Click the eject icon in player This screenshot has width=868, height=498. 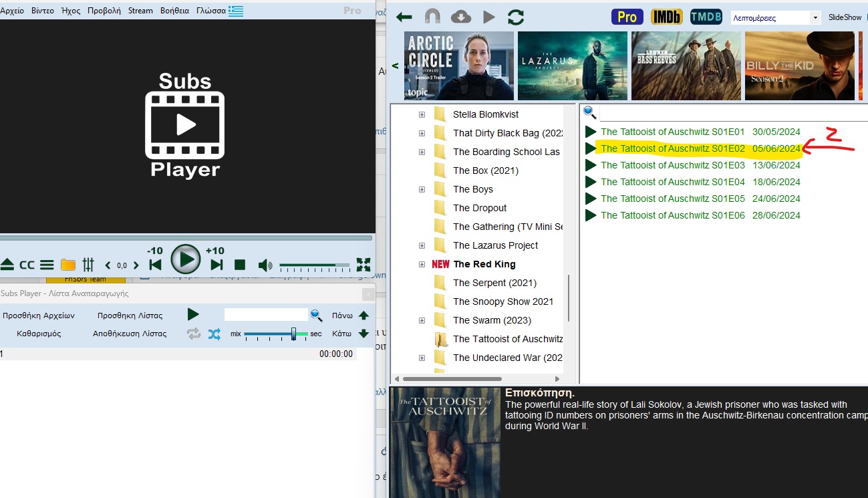pos(7,265)
